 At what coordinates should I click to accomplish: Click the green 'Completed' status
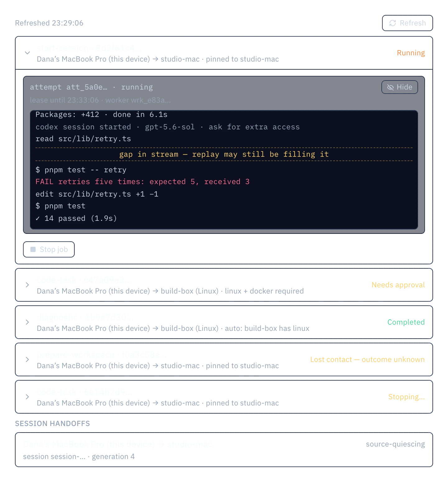[x=406, y=322]
